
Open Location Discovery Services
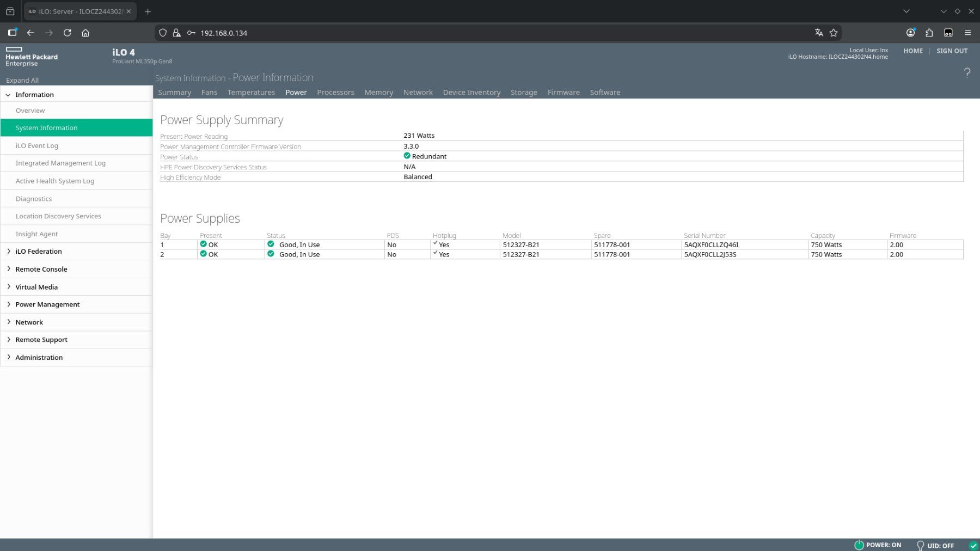click(76, 216)
